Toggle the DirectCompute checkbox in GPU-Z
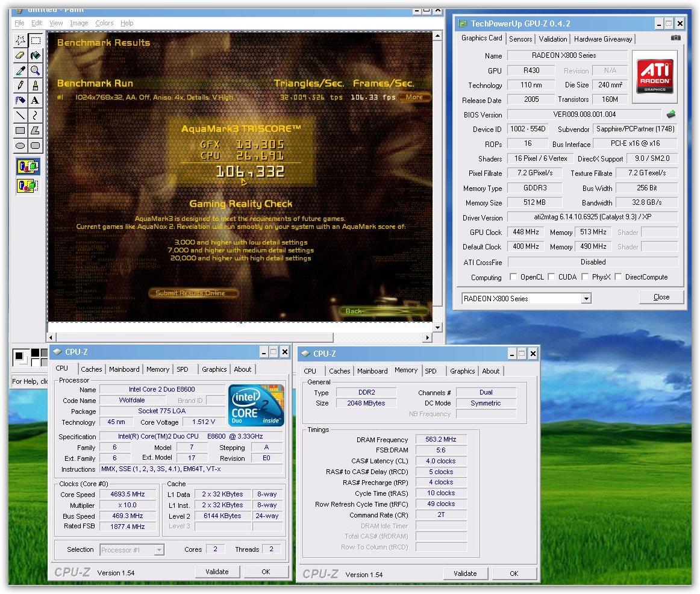This screenshot has width=700, height=594. click(x=618, y=277)
